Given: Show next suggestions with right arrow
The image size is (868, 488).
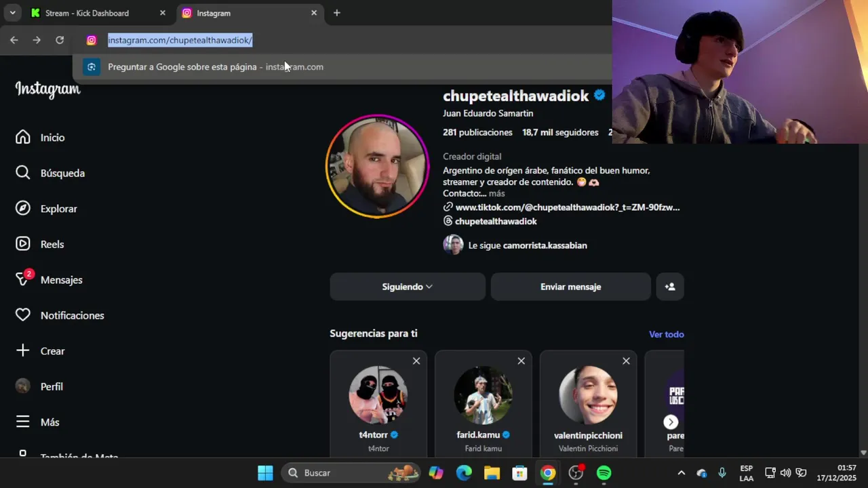Looking at the screenshot, I should click(671, 422).
